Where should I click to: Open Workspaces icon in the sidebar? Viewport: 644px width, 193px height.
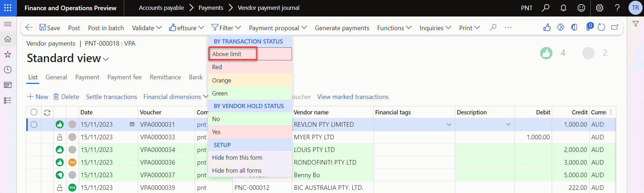[8, 85]
